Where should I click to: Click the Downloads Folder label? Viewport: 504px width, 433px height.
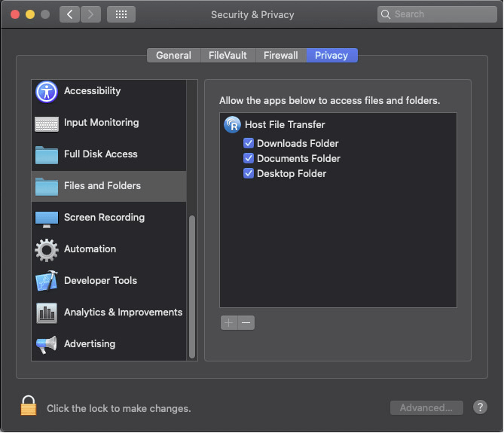298,143
